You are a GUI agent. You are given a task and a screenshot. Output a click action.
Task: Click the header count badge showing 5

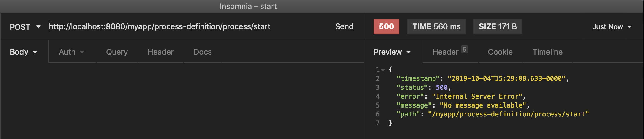465,49
